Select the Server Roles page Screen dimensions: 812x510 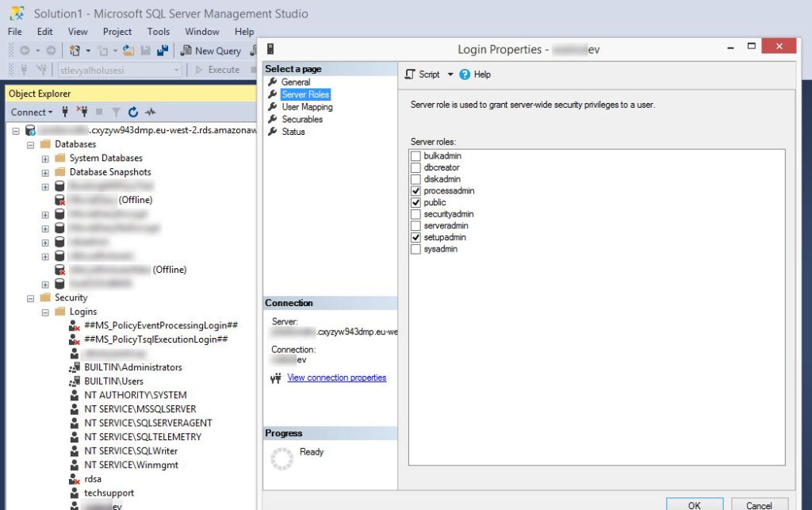305,94
